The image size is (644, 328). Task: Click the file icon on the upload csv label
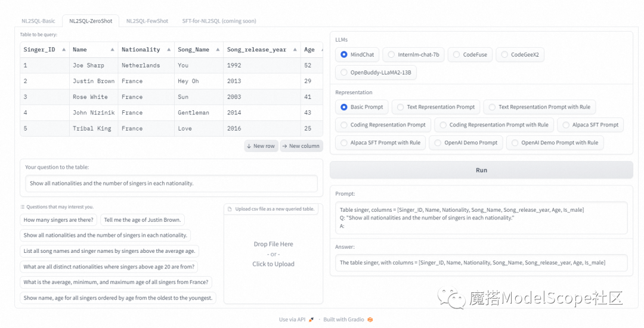point(231,209)
